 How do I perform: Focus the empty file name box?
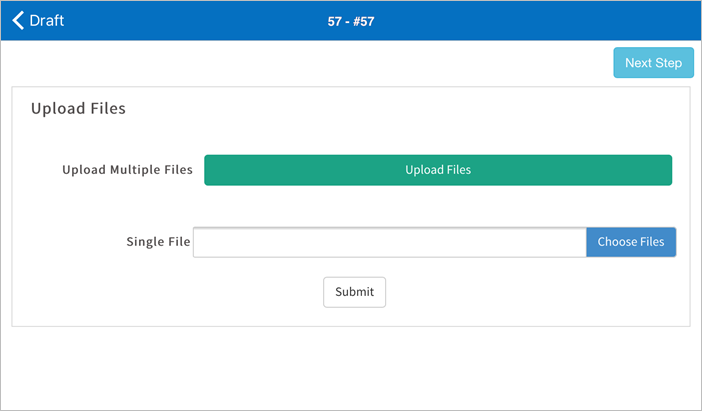[389, 242]
